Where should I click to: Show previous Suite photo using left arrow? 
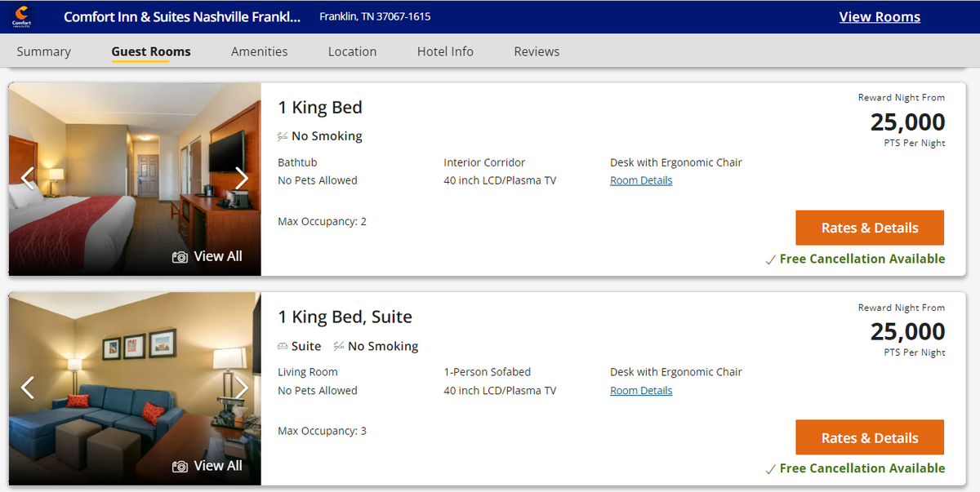pyautogui.click(x=27, y=388)
